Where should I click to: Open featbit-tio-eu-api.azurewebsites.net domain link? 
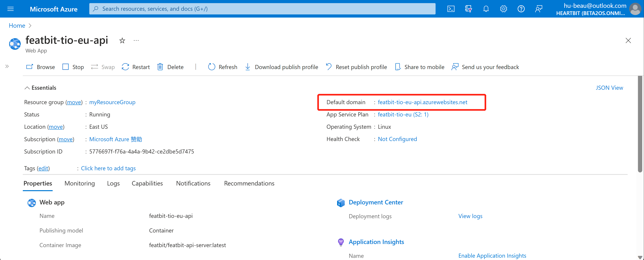pos(422,102)
